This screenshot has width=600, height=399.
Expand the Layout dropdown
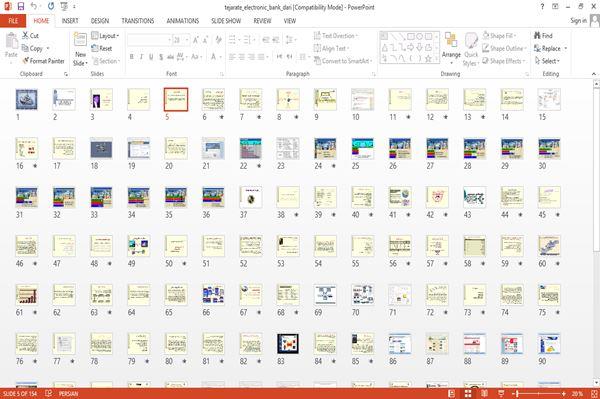tap(105, 36)
